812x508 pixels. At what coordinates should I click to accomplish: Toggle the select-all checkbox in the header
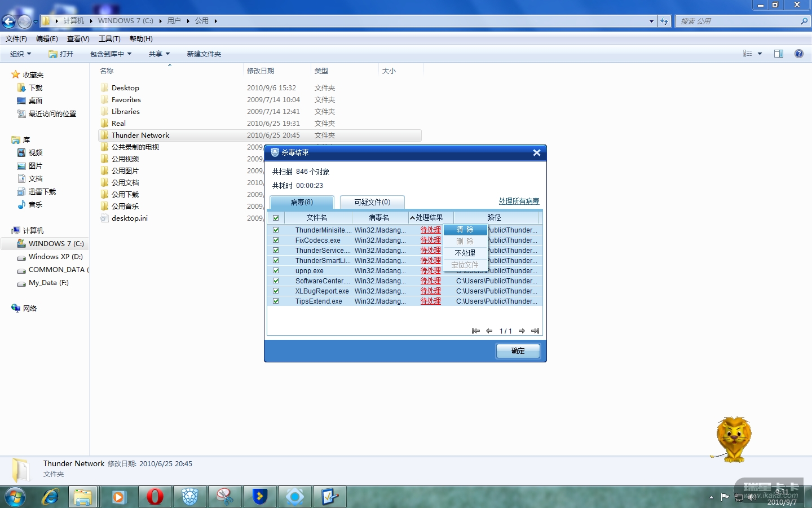pos(276,218)
